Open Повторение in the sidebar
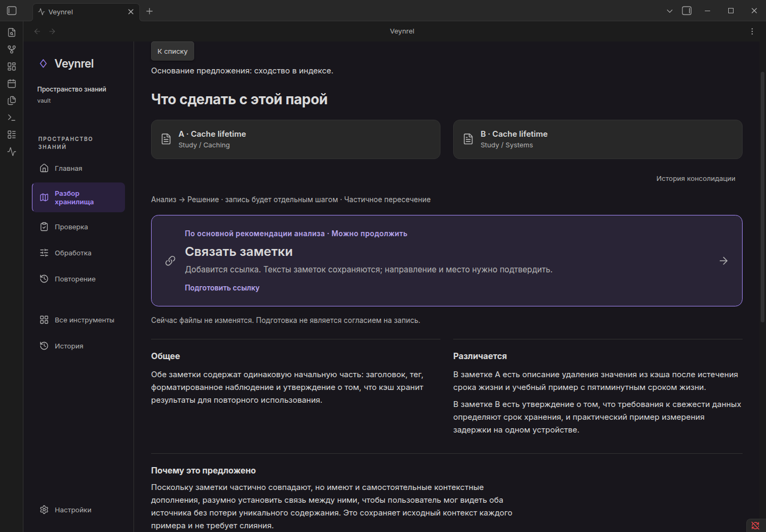Screen dimensions: 766x532 tap(79, 279)
